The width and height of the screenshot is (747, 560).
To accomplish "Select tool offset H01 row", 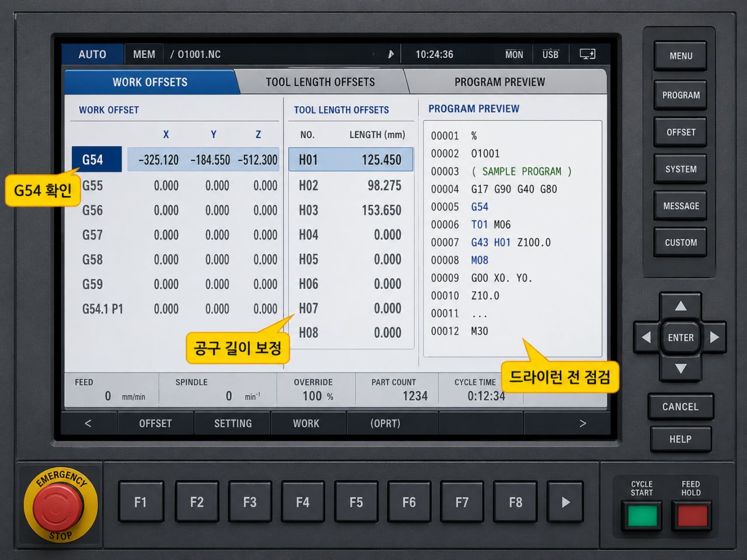I will [x=351, y=159].
